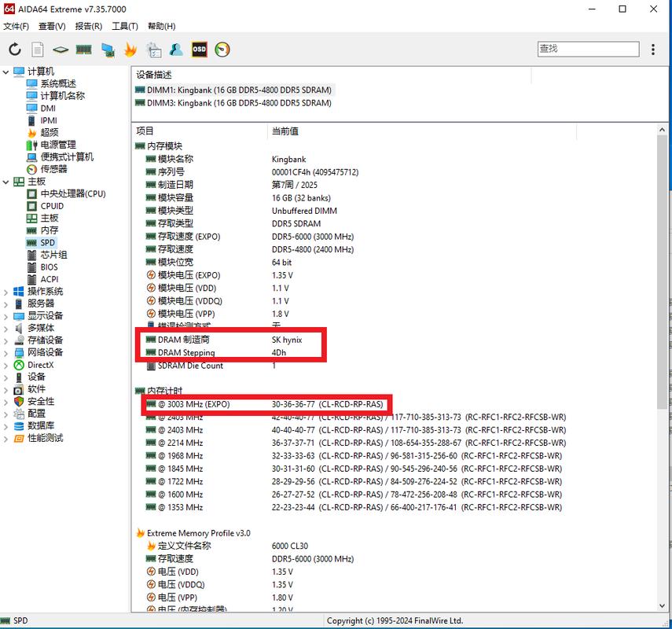The height and width of the screenshot is (629, 672).
Task: Open the OSD panel toolbar icon
Action: [200, 50]
